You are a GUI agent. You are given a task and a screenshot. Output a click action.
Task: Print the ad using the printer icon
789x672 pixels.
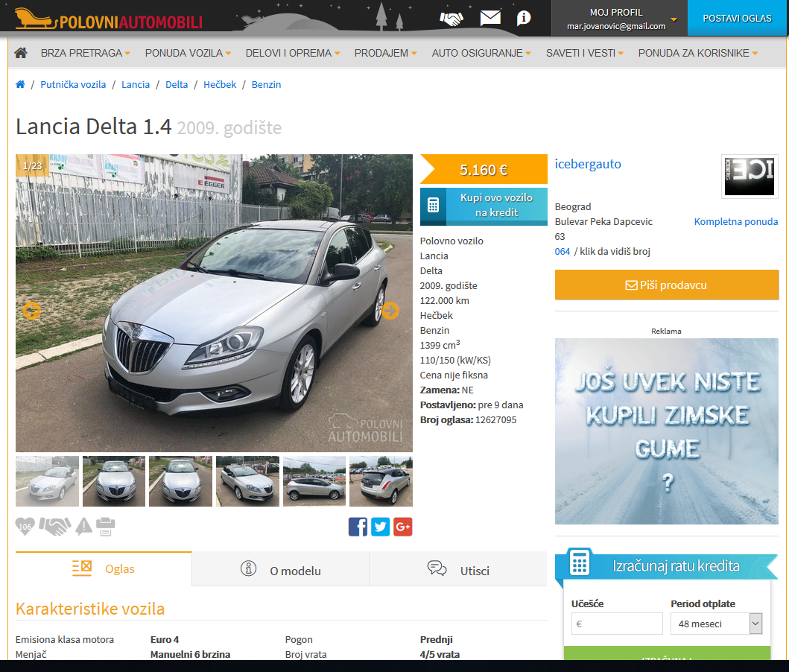(106, 527)
